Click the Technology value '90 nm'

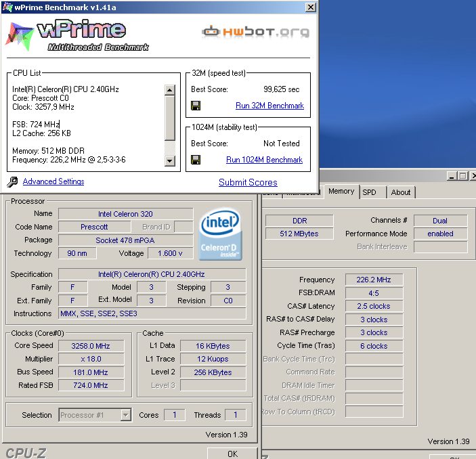77,253
